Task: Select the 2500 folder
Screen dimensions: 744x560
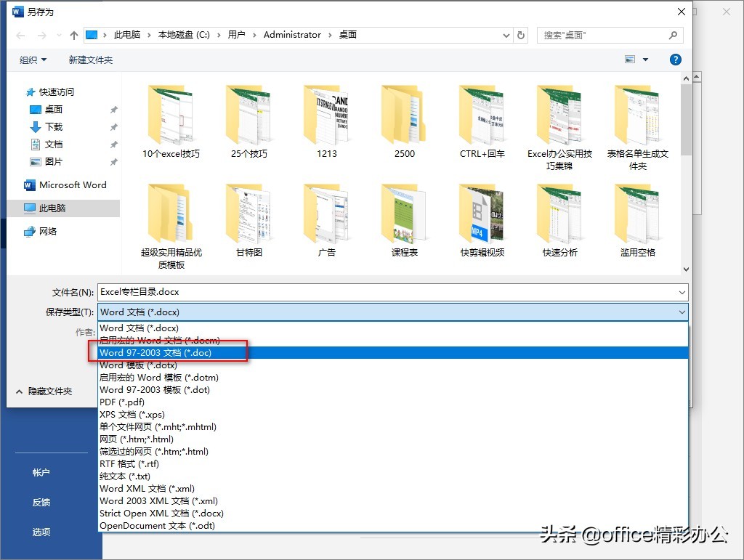Action: point(405,121)
